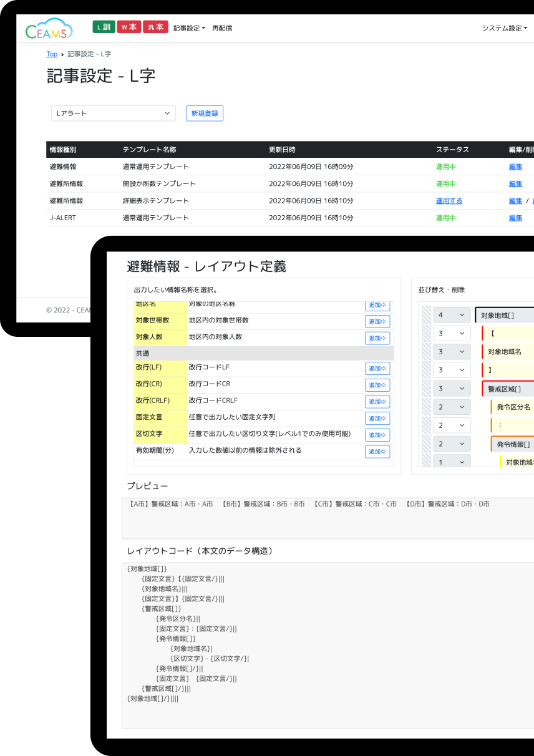This screenshot has height=756, width=534.
Task: Click 運用する link for 詳細表示テンプレート
Action: tap(449, 201)
